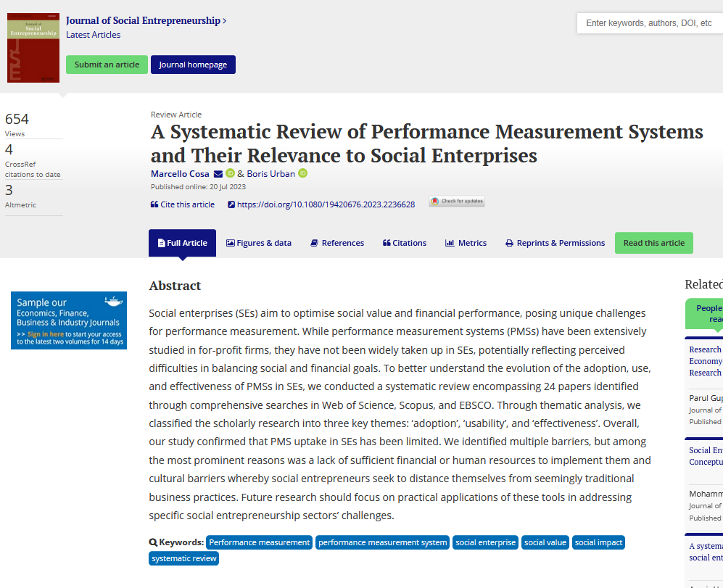Switch to the References tab
723x588 pixels.
tap(337, 243)
